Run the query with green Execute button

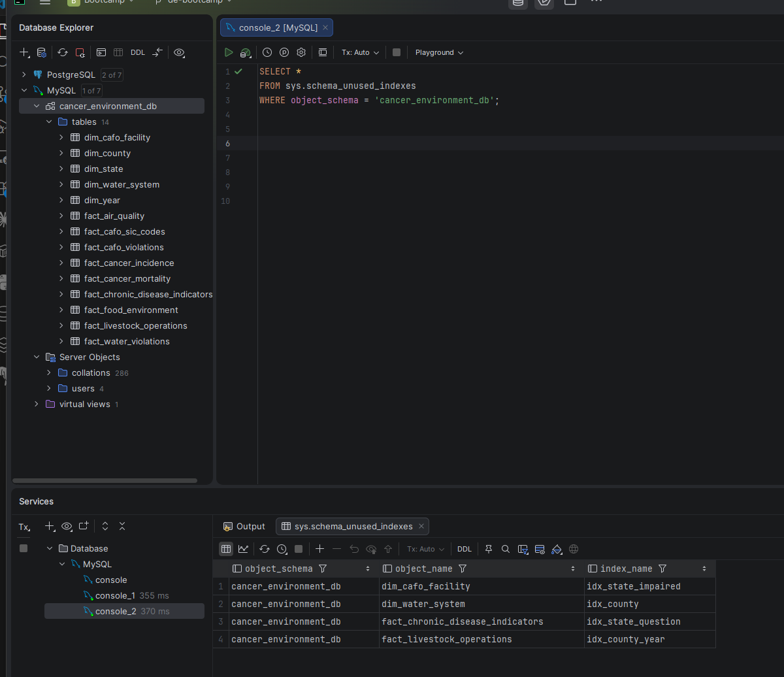pos(229,52)
